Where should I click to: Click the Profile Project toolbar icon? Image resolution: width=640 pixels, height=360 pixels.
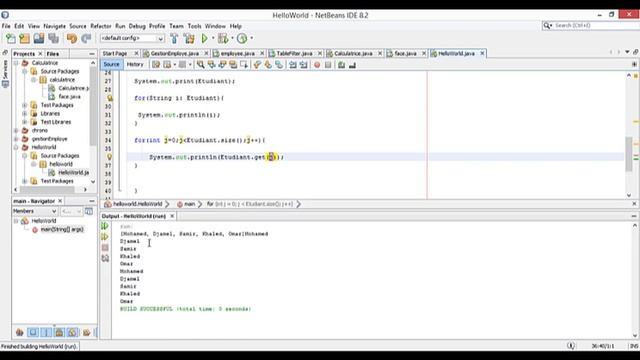pos(242,38)
